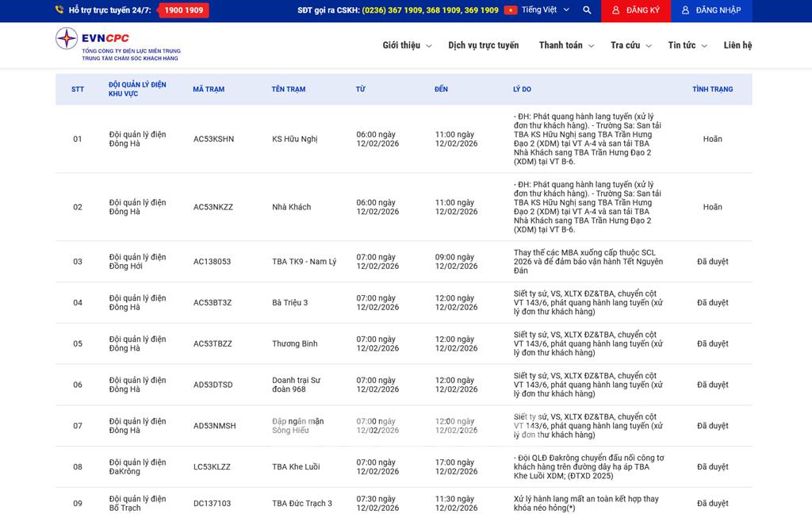Click the Vietnam flag icon
This screenshot has width=812, height=514.
(x=511, y=10)
